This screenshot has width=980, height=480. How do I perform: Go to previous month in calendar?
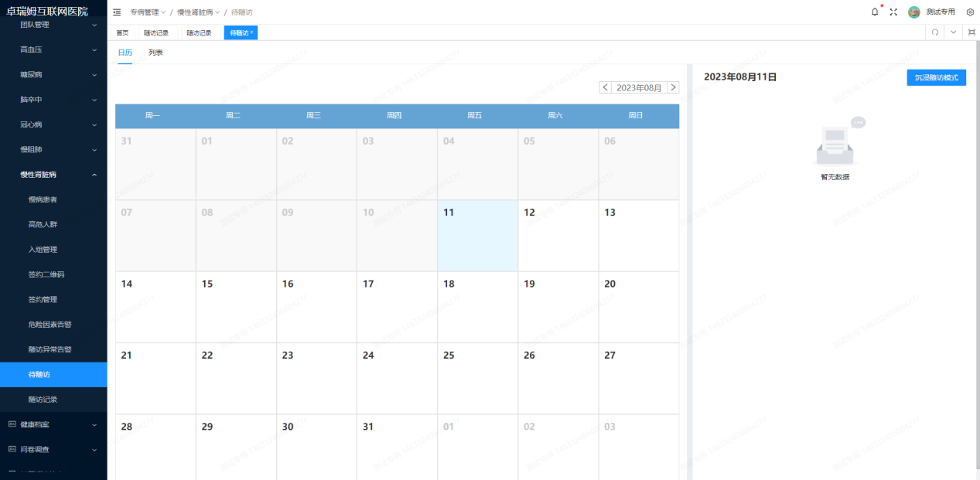point(605,87)
